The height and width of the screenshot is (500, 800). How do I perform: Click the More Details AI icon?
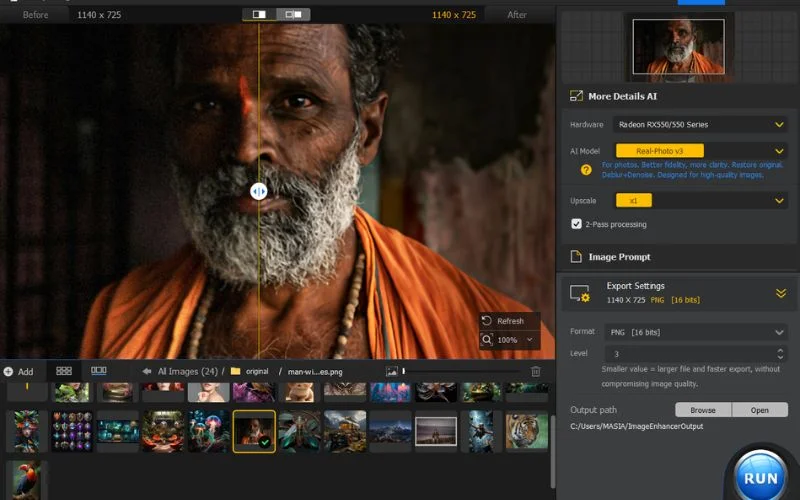click(x=576, y=96)
